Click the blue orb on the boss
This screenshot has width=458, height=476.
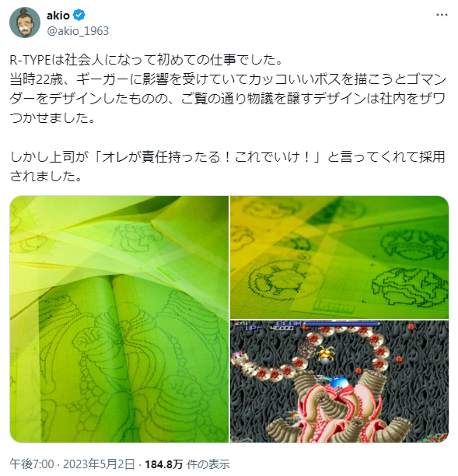pos(338,382)
